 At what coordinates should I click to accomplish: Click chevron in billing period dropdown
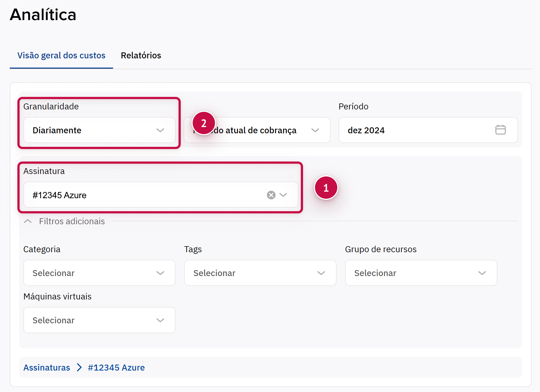(315, 130)
